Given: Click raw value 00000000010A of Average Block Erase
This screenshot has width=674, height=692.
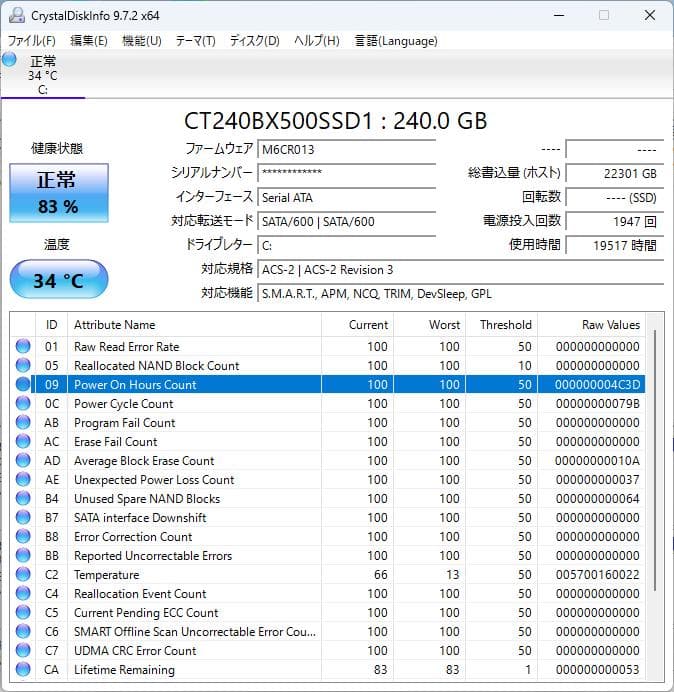Looking at the screenshot, I should 598,460.
